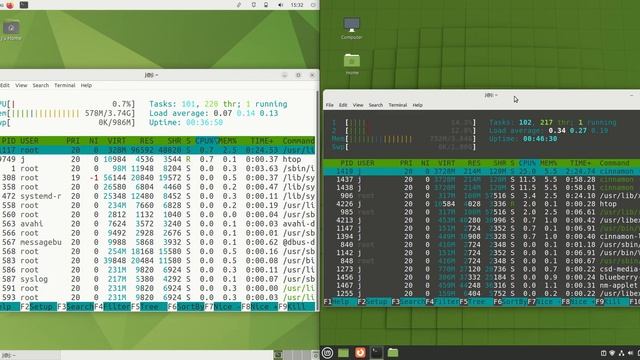Click the shield icon in dark taskbar tray

(612, 353)
